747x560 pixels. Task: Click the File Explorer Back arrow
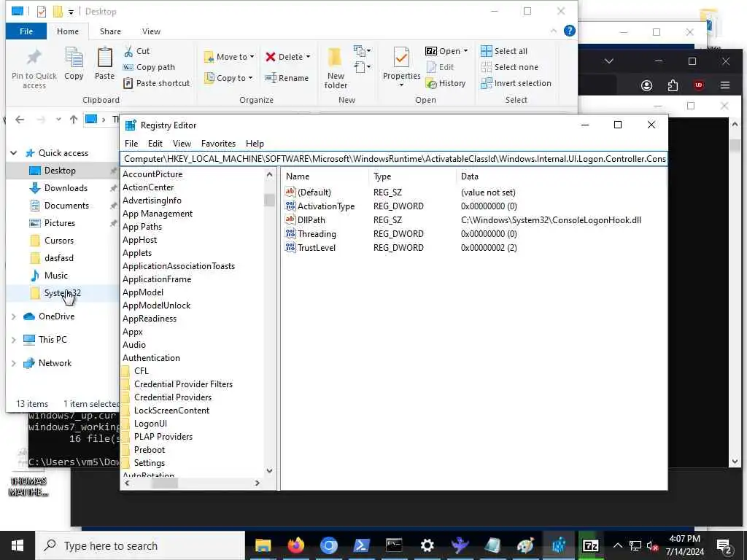(x=20, y=120)
